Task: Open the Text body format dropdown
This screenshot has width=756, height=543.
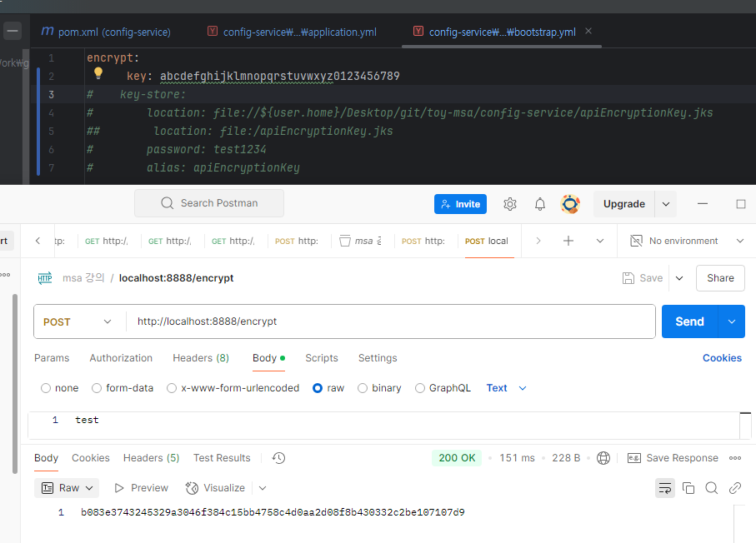Action: 506,388
